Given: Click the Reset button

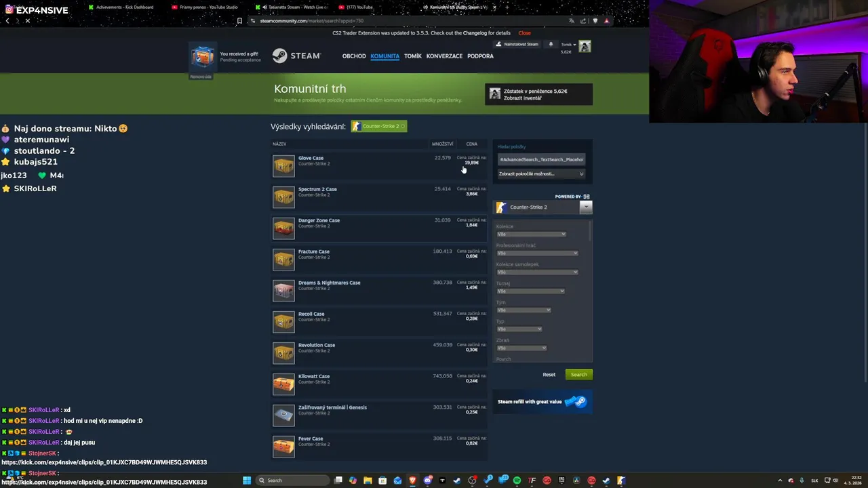Looking at the screenshot, I should [549, 374].
